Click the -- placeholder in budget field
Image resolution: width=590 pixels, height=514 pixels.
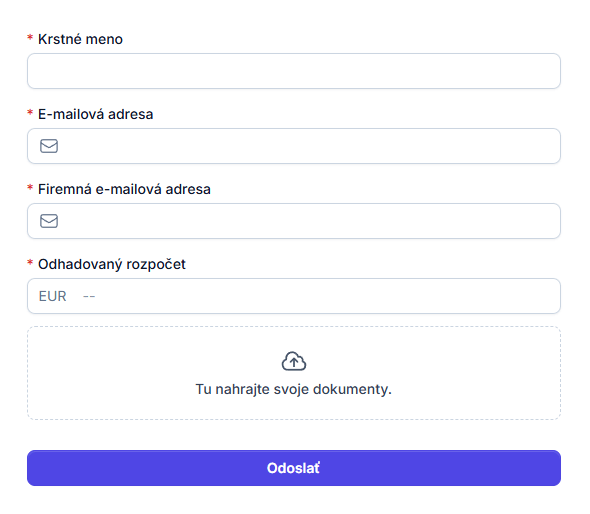pos(89,297)
